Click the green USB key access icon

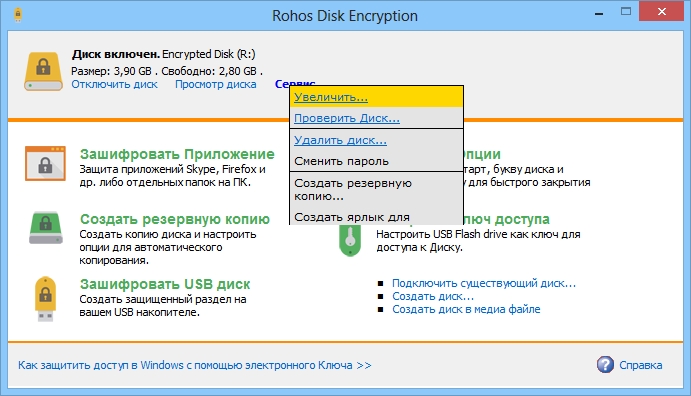[350, 241]
